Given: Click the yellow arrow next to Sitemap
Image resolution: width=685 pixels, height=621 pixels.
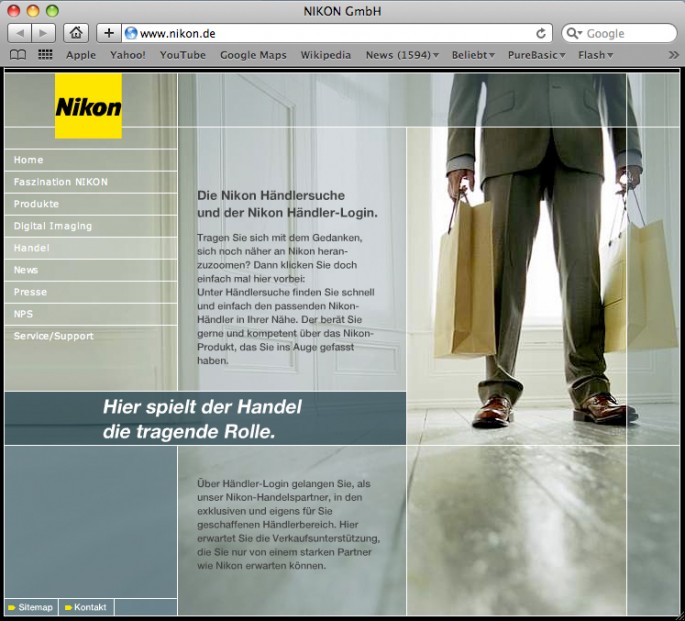Looking at the screenshot, I should 12,607.
